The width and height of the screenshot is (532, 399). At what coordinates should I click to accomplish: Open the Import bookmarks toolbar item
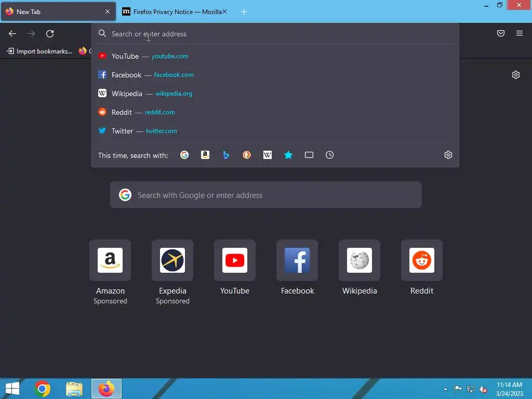click(x=39, y=51)
